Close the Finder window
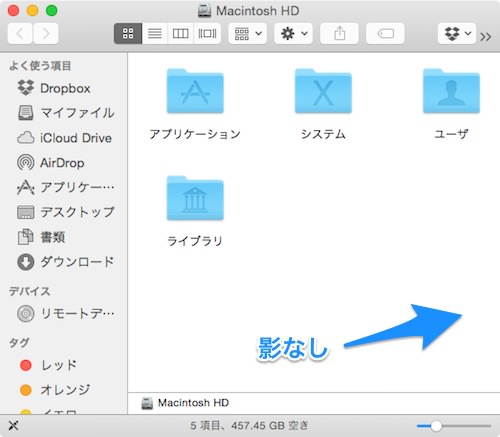The image size is (500, 437). click(13, 10)
